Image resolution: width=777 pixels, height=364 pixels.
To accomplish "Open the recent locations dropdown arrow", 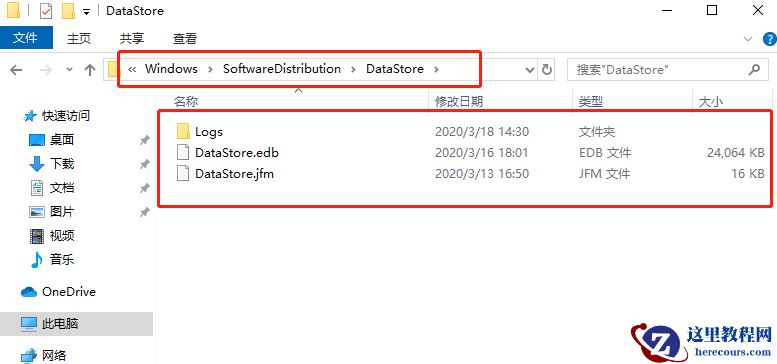I will click(x=69, y=70).
